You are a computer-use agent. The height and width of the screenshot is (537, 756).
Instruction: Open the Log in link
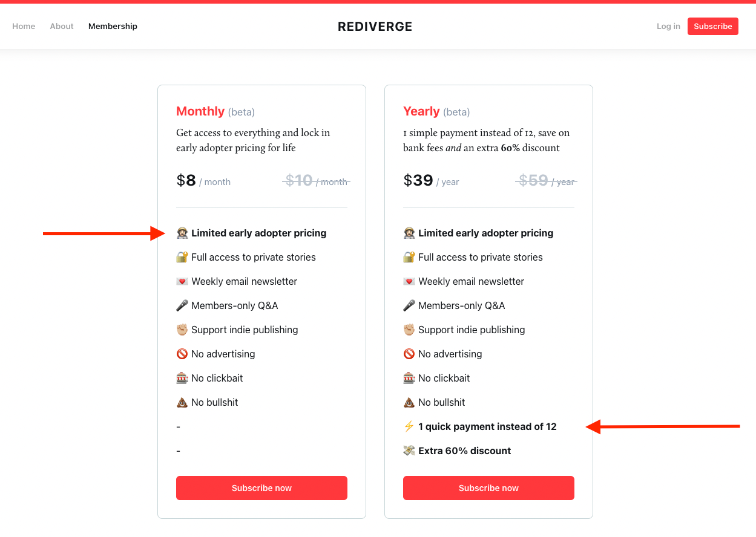pos(668,26)
